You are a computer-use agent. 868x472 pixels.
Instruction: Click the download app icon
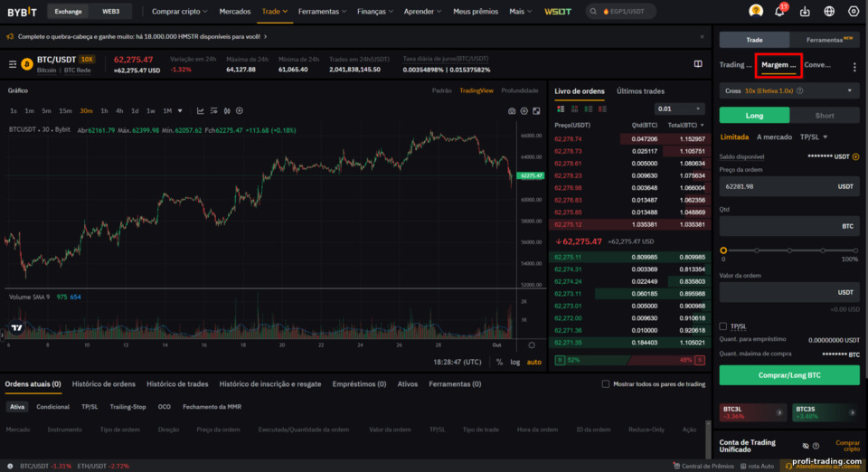(805, 12)
